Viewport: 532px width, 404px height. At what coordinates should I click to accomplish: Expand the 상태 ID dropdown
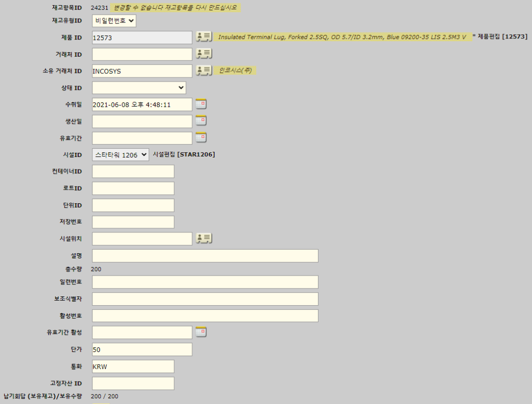click(x=139, y=88)
